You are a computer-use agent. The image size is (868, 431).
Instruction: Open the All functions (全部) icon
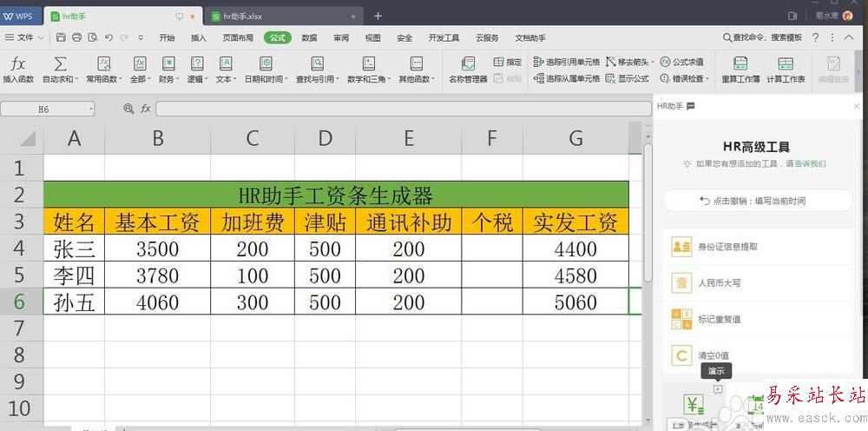click(140, 63)
